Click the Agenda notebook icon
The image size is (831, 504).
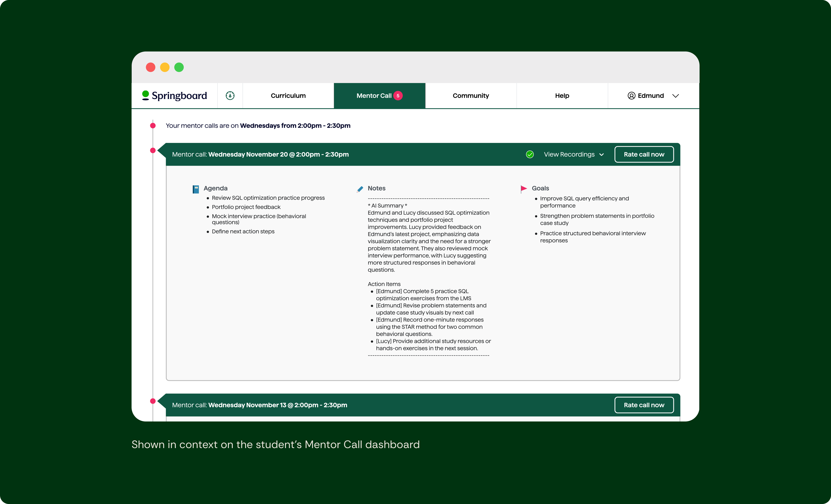point(196,189)
